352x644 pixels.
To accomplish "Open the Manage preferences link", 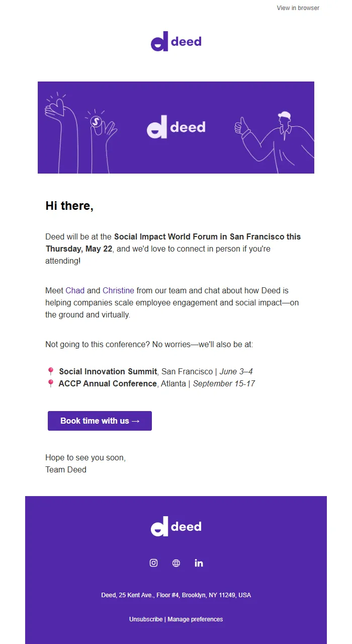I will (195, 619).
